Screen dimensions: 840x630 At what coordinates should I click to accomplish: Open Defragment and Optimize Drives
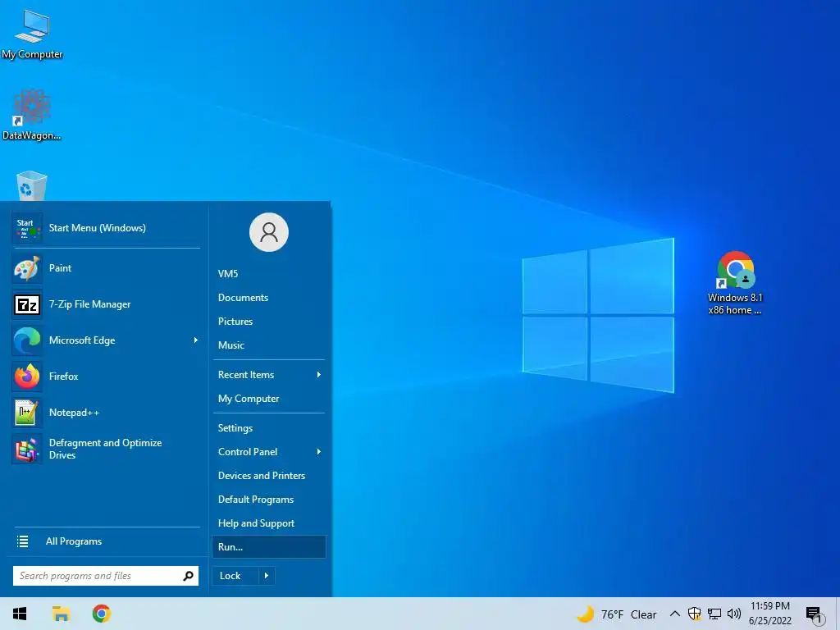point(106,449)
